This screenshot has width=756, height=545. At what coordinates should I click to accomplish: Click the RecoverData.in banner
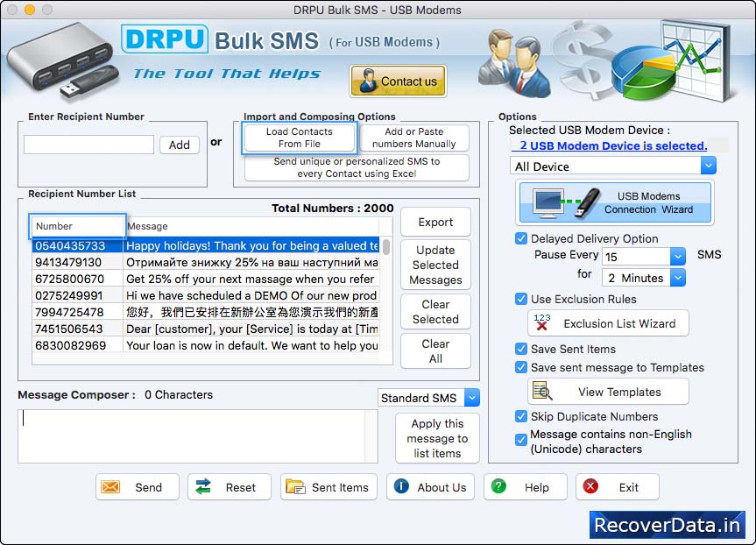pos(668,525)
